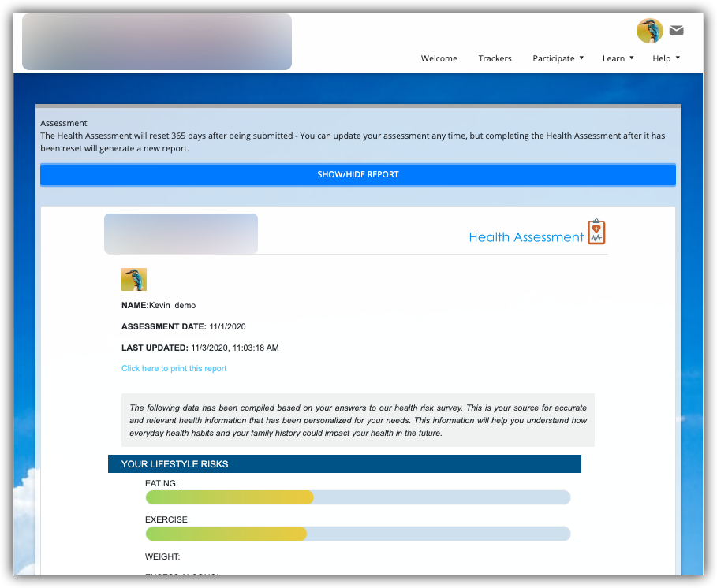The height and width of the screenshot is (588, 717).
Task: Click the kingfisher photo in the report
Action: point(134,279)
